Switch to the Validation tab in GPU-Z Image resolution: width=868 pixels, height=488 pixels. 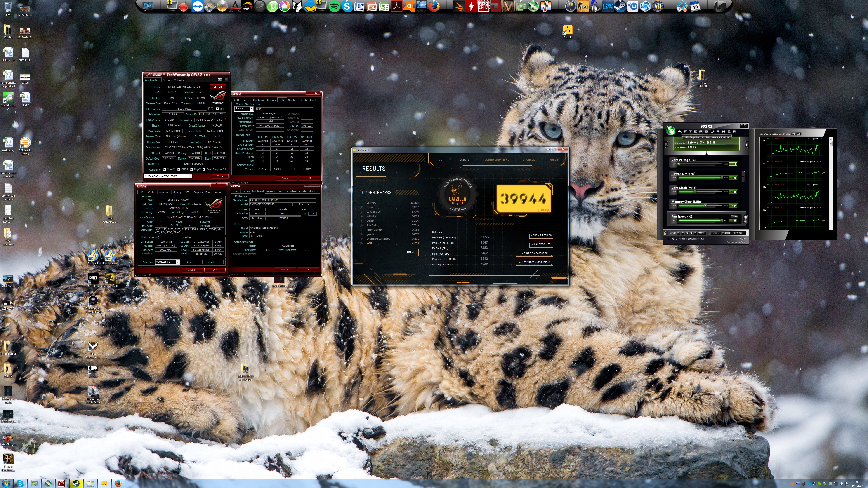click(x=179, y=80)
